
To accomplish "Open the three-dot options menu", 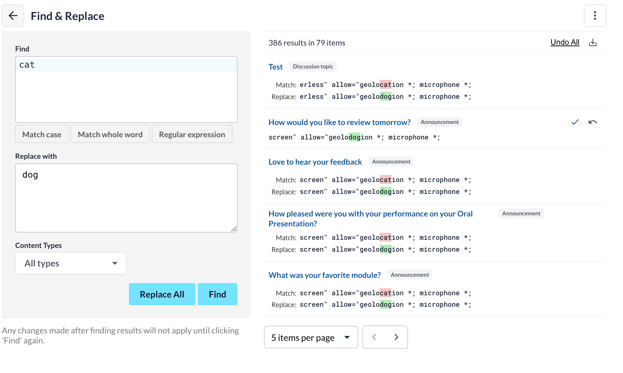I will 595,16.
